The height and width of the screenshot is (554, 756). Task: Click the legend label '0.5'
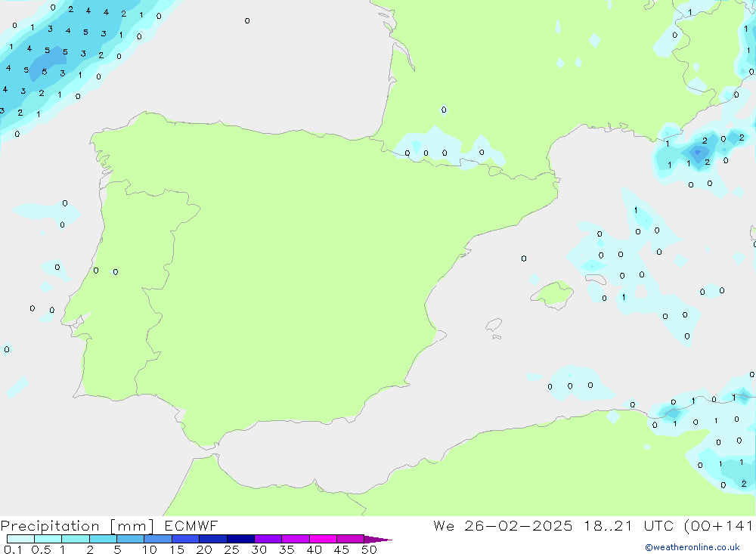tap(41, 549)
